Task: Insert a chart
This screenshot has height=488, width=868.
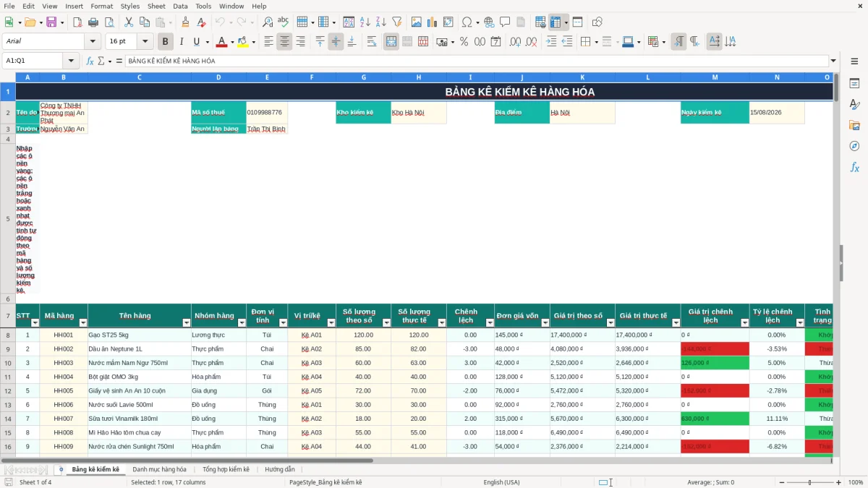Action: pyautogui.click(x=433, y=22)
